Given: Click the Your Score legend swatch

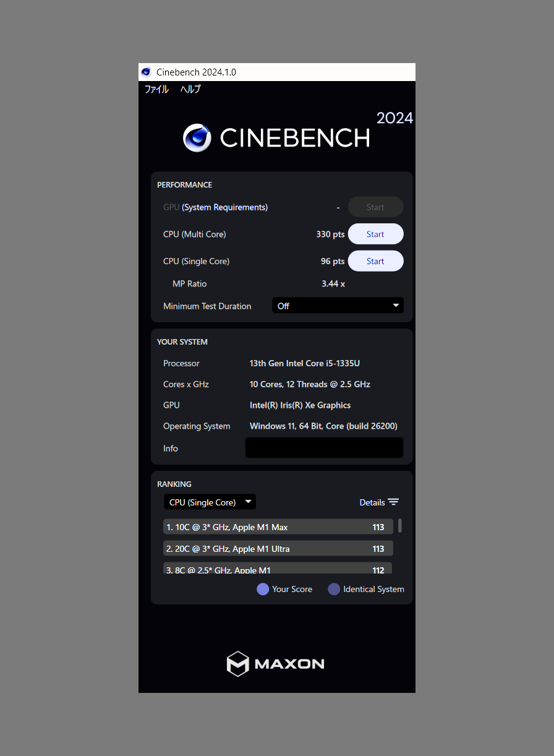Looking at the screenshot, I should [x=263, y=589].
